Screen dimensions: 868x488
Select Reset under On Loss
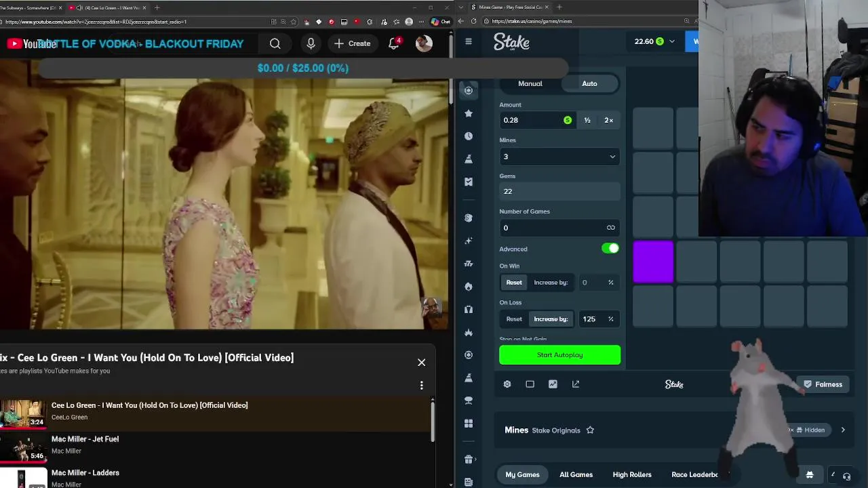tap(514, 319)
